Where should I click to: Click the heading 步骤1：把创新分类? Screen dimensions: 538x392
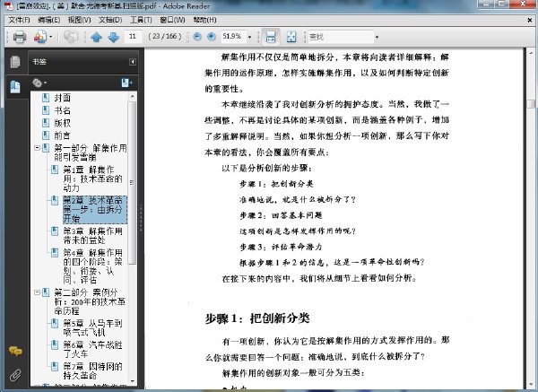click(257, 318)
